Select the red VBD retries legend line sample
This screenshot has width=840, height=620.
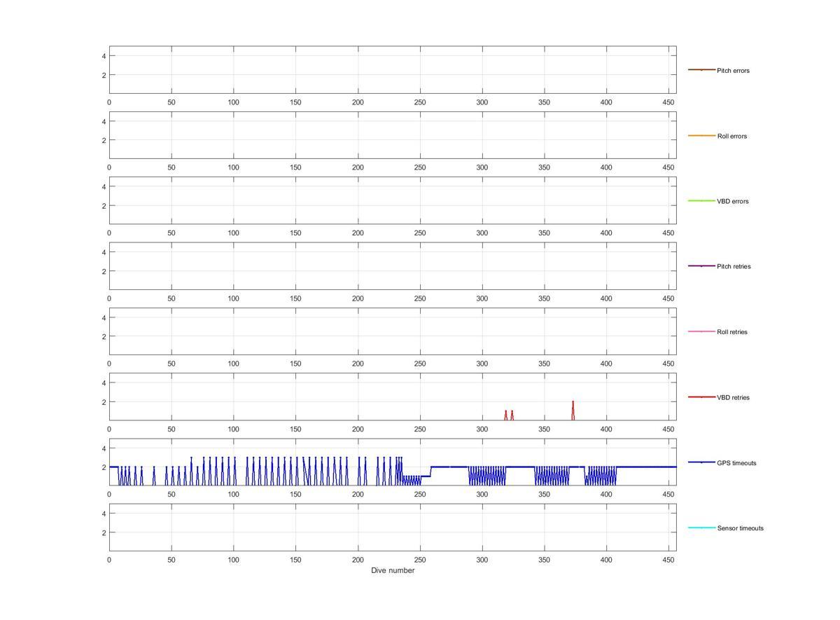[701, 397]
